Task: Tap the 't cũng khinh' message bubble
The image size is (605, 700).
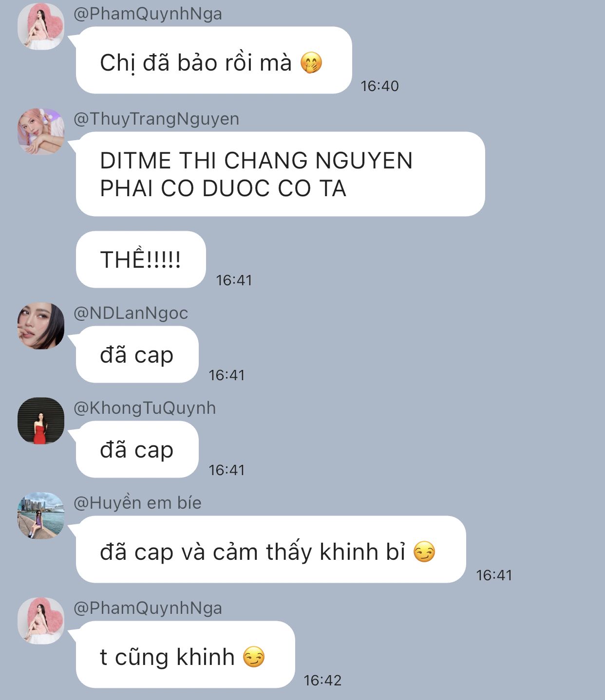Action: click(x=186, y=655)
